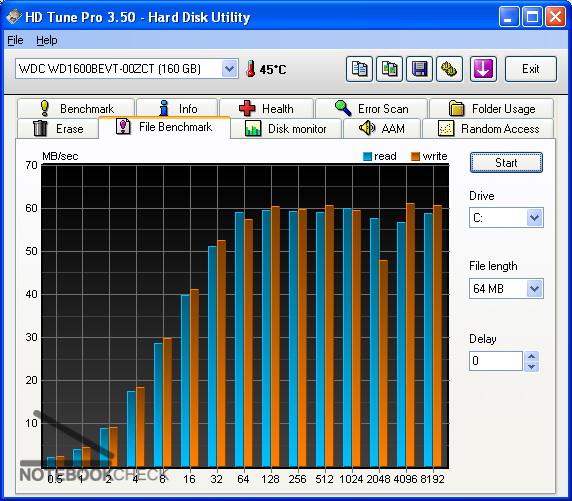572x501 pixels.
Task: Click the Delay input field
Action: pos(496,361)
